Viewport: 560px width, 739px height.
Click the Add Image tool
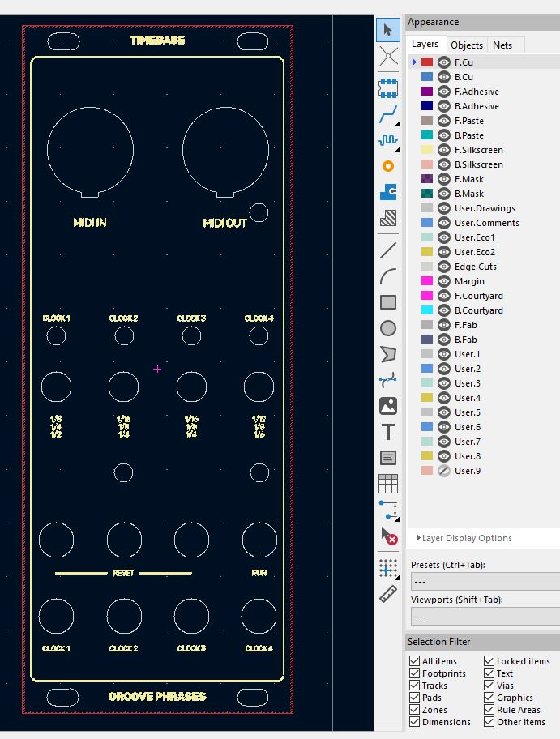388,406
